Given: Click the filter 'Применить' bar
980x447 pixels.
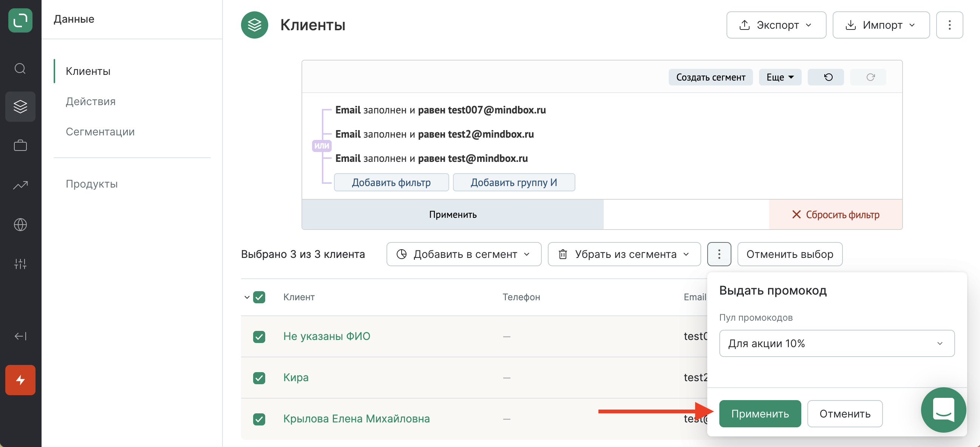Looking at the screenshot, I should pyautogui.click(x=453, y=214).
